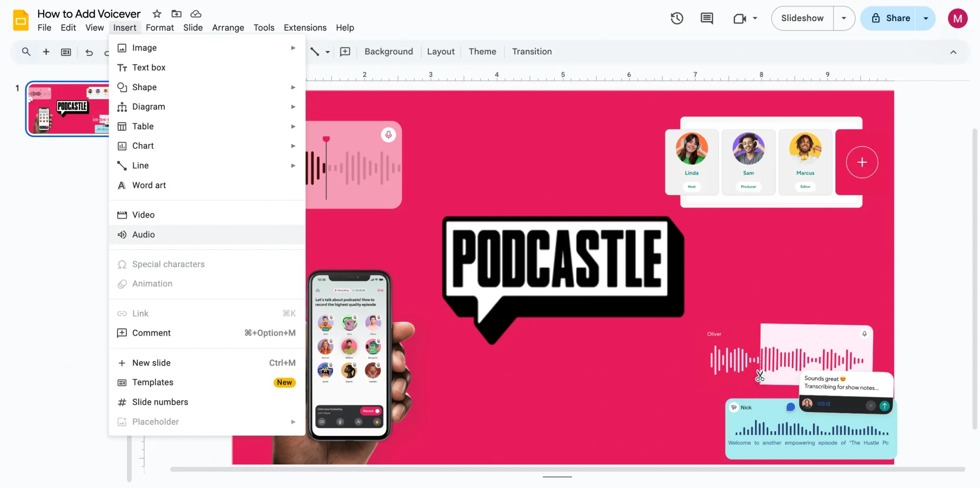Click the zoom magnifier tool
Screen dimensions: 980x488
pos(26,51)
